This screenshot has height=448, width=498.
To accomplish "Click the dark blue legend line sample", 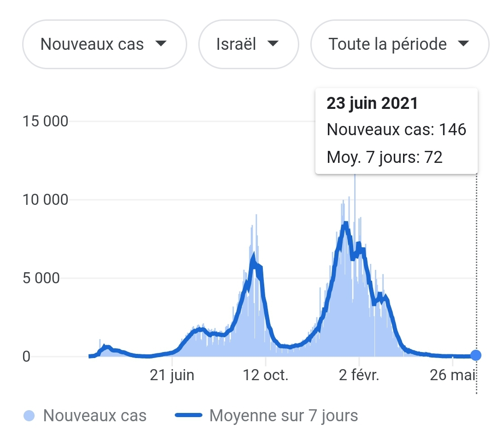I will click(189, 416).
